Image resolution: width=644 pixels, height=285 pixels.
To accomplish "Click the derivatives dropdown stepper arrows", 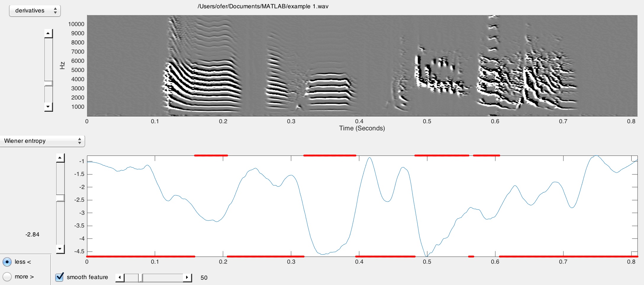I will click(x=55, y=11).
